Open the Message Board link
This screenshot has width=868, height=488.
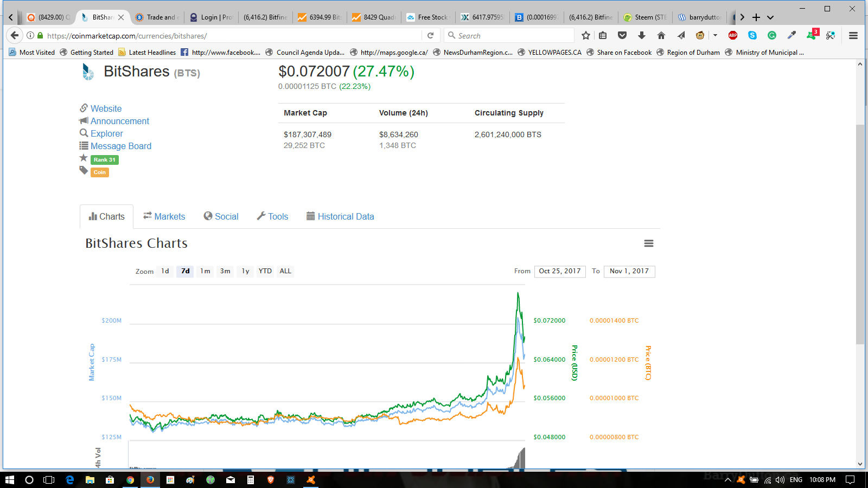point(121,146)
